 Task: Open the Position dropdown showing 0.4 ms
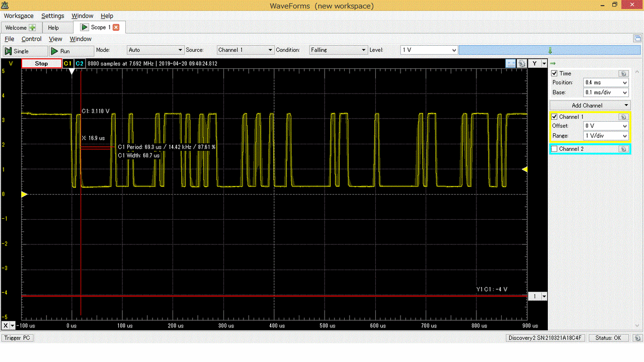[606, 82]
